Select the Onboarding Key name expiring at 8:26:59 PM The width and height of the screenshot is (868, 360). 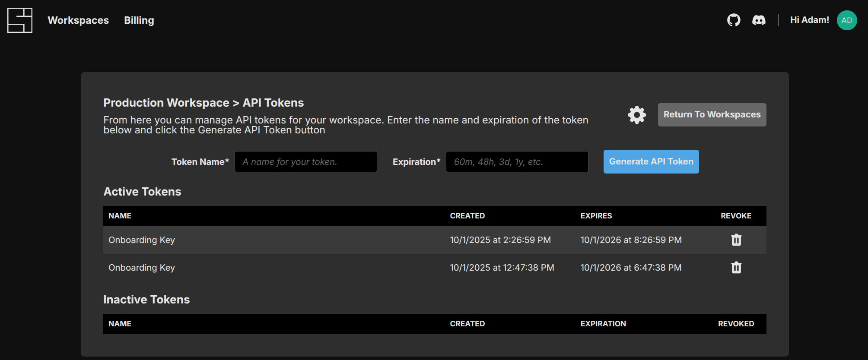(142, 240)
